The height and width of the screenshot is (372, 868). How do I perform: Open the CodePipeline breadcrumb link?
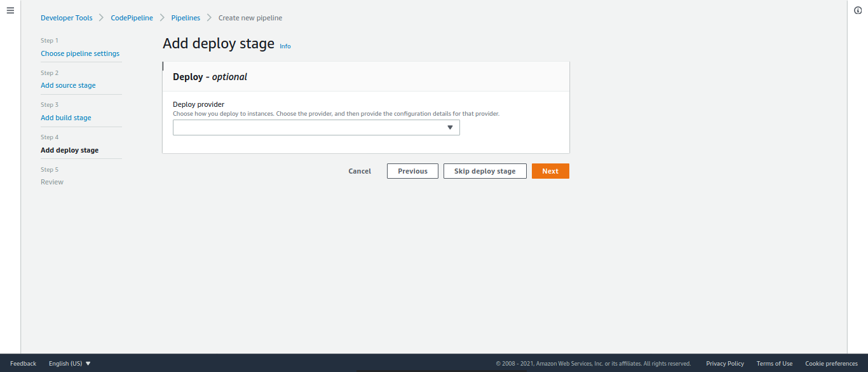pos(132,18)
